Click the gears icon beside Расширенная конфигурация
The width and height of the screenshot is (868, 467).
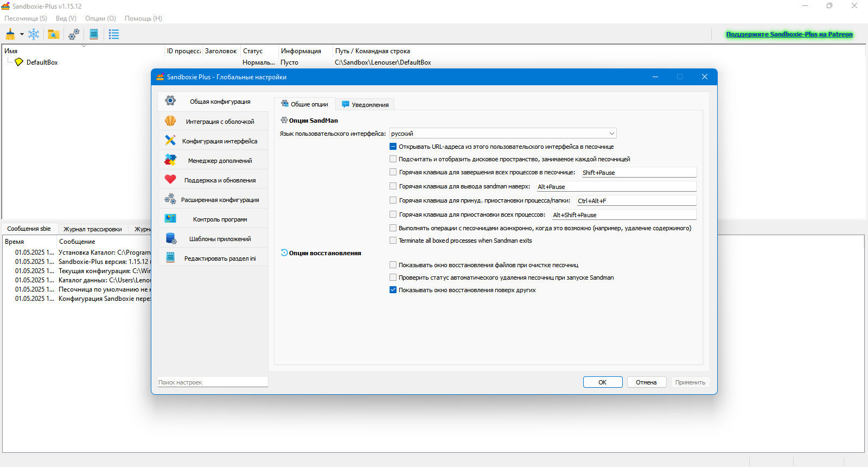170,199
